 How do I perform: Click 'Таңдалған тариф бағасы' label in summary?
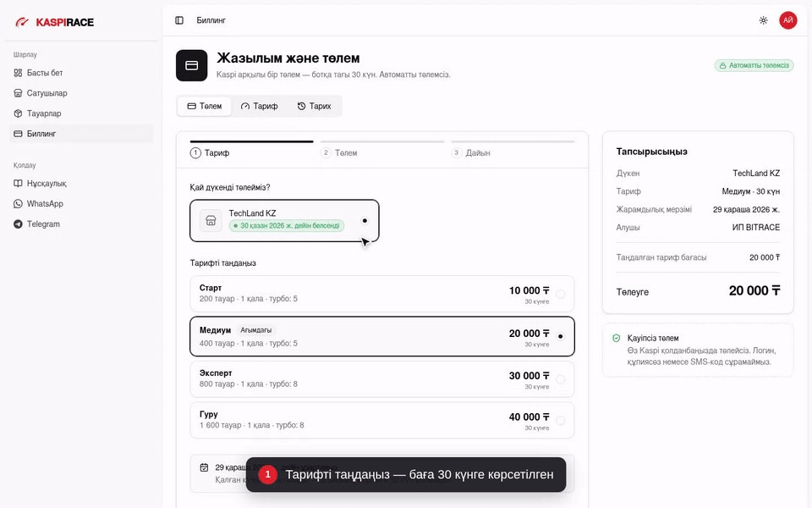coord(661,257)
